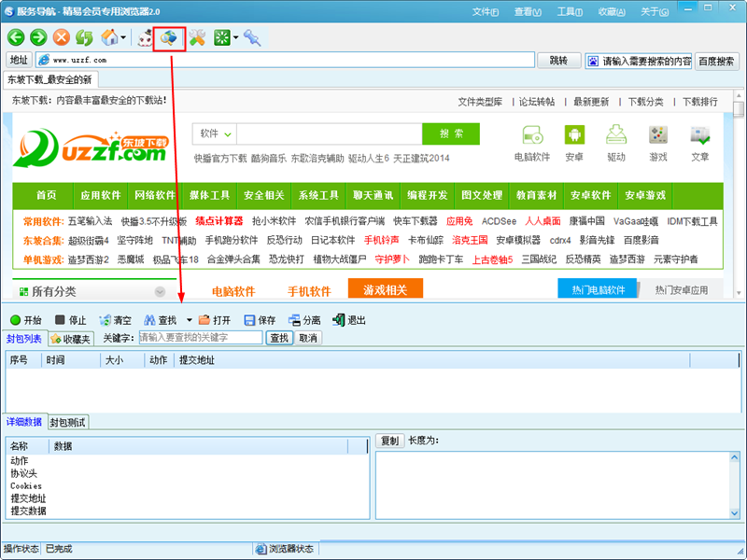Click the keyword search input field

click(201, 338)
